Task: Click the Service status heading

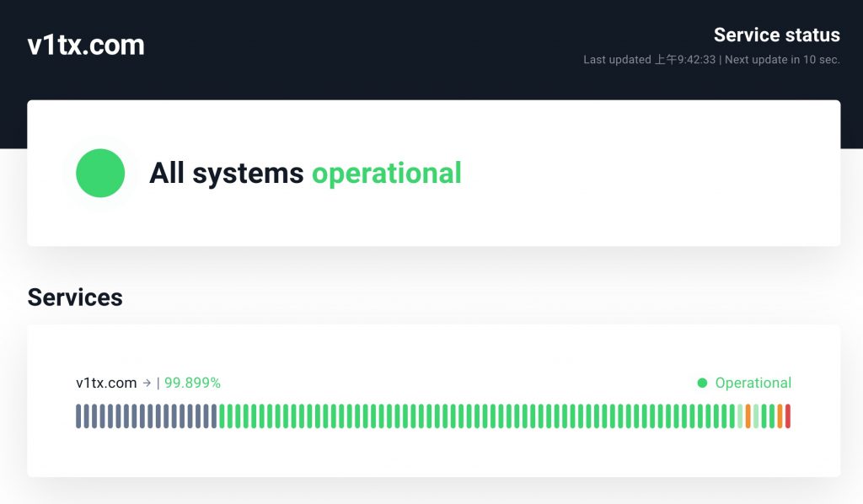Action: pos(776,35)
